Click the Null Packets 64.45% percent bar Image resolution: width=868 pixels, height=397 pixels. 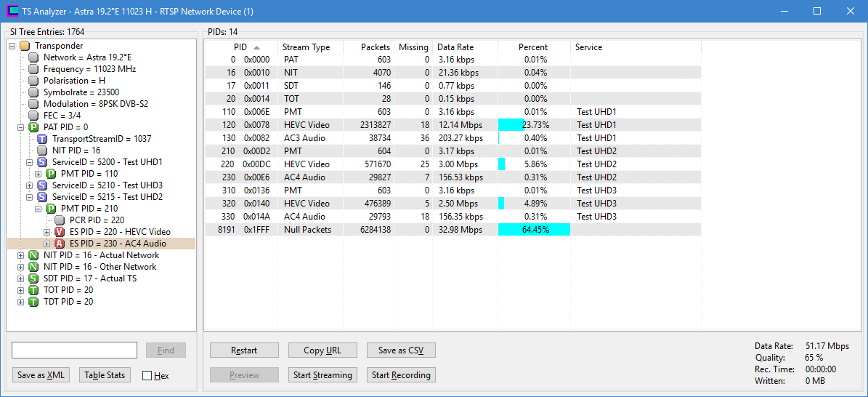pos(534,230)
